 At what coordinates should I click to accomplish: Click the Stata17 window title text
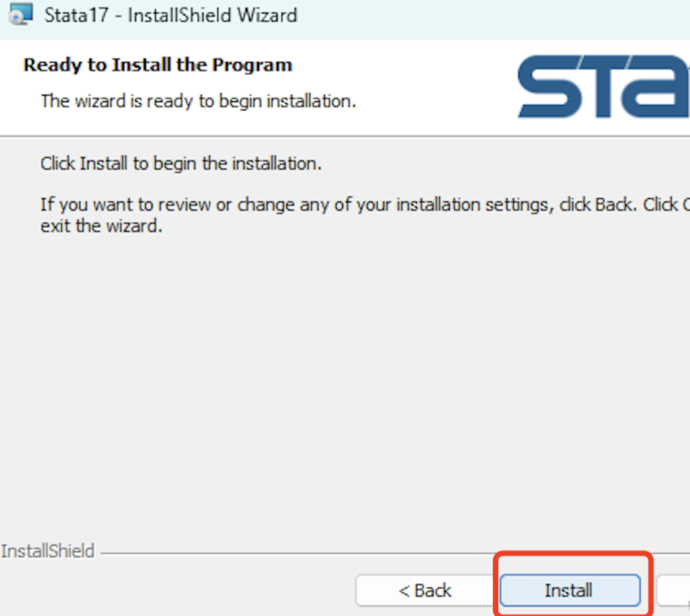click(170, 15)
